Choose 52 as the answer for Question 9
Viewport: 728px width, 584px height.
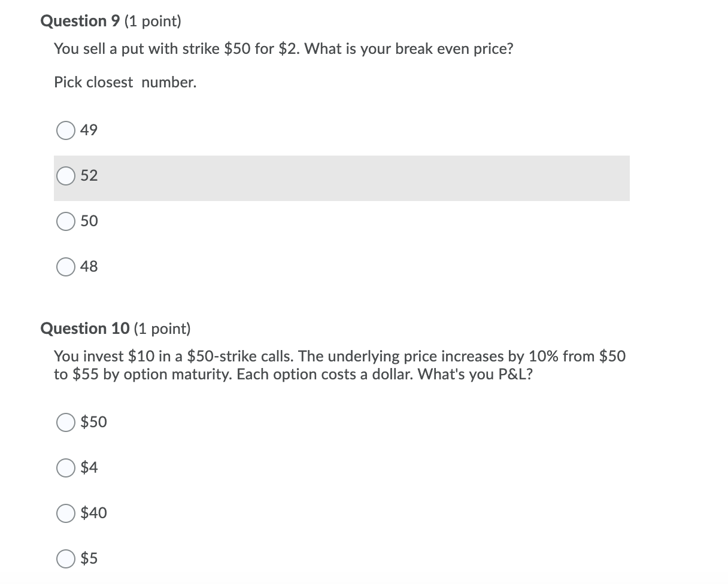pos(66,176)
